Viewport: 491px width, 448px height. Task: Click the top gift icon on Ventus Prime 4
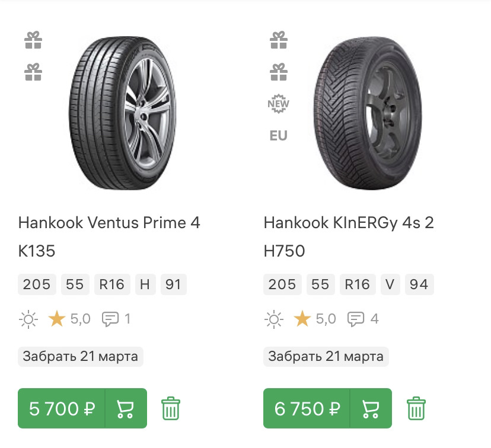click(33, 40)
